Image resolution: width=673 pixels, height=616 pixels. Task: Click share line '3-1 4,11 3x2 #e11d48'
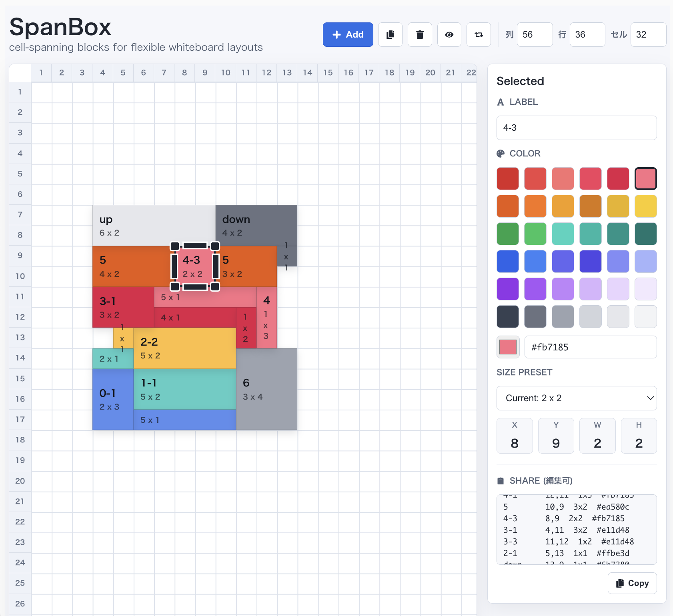(566, 530)
